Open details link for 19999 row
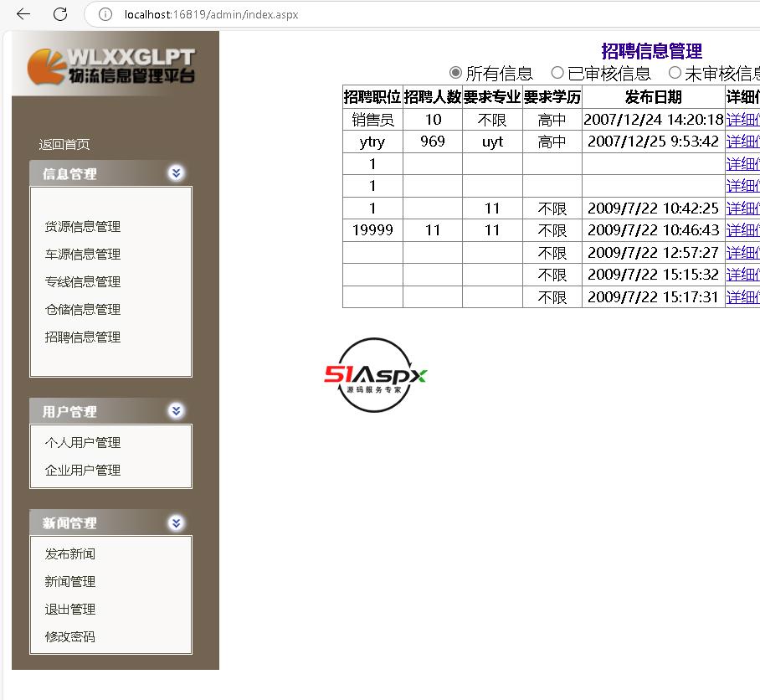Screen dimensions: 760x700 pyautogui.click(x=743, y=230)
